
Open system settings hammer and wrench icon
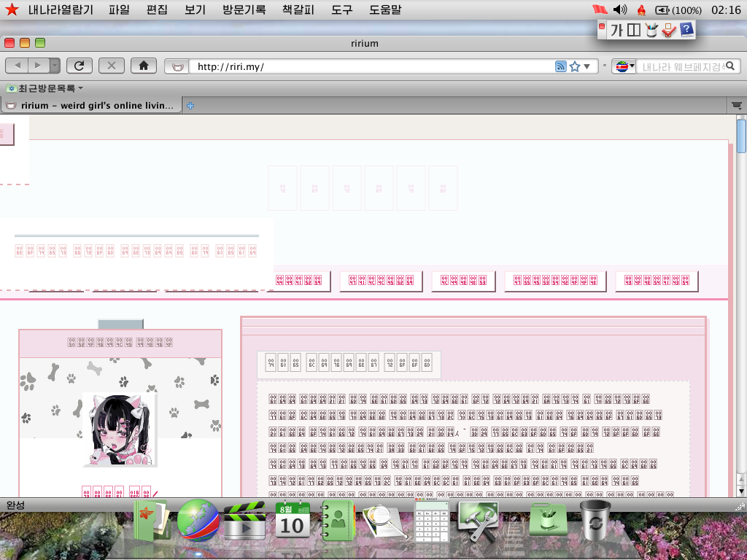[478, 521]
